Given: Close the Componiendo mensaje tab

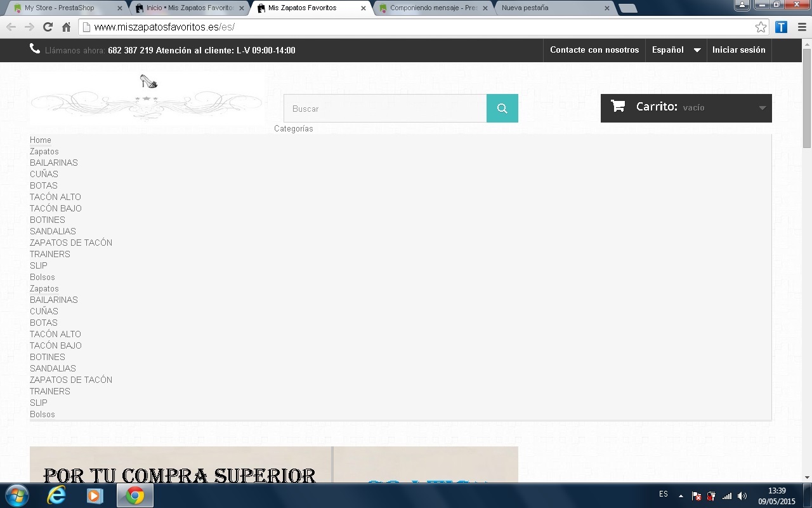Looking at the screenshot, I should [485, 8].
